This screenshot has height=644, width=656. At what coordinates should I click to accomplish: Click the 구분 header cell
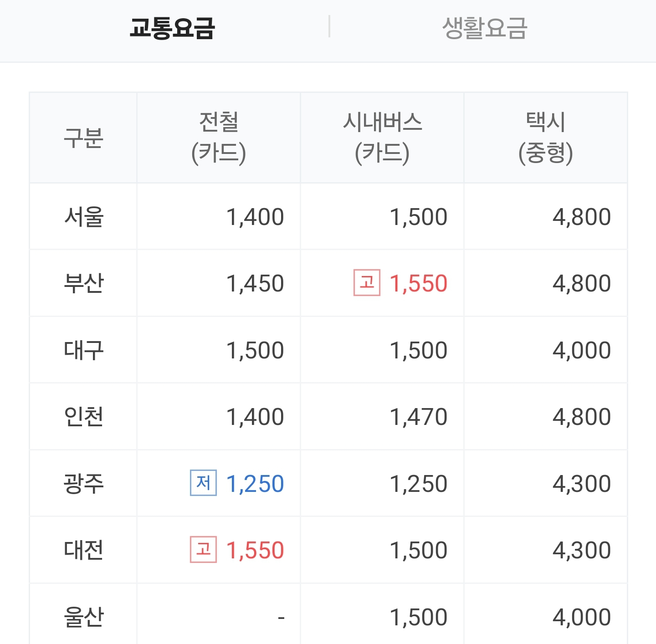pyautogui.click(x=83, y=138)
